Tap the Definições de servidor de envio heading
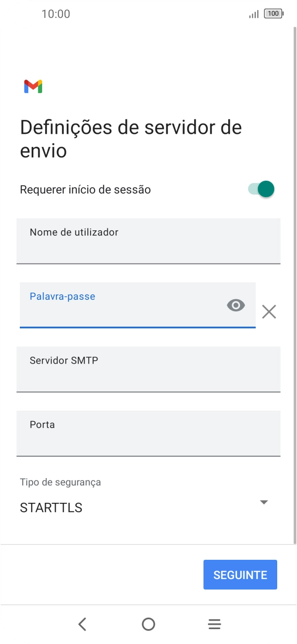The image size is (297, 644). tap(131, 139)
